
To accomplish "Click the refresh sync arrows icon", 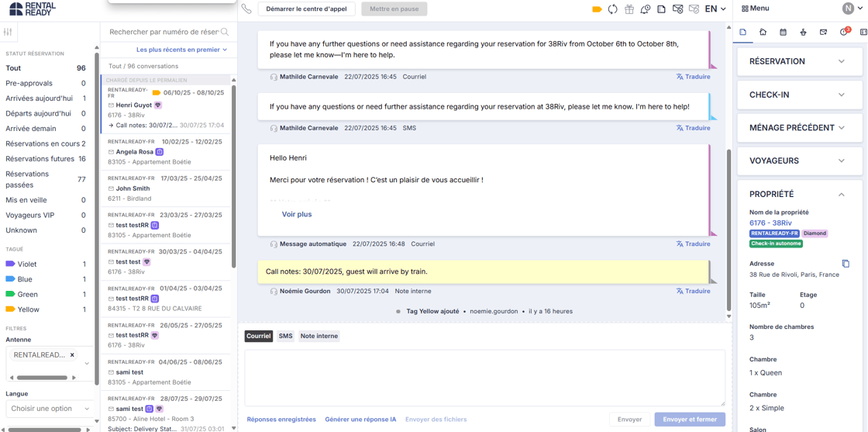I will click(x=613, y=9).
